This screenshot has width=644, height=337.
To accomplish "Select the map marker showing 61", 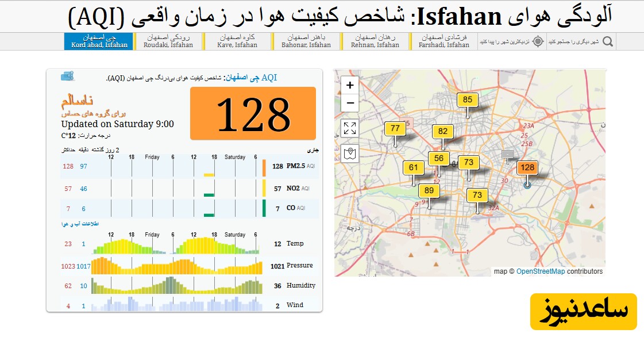I will (x=414, y=168).
